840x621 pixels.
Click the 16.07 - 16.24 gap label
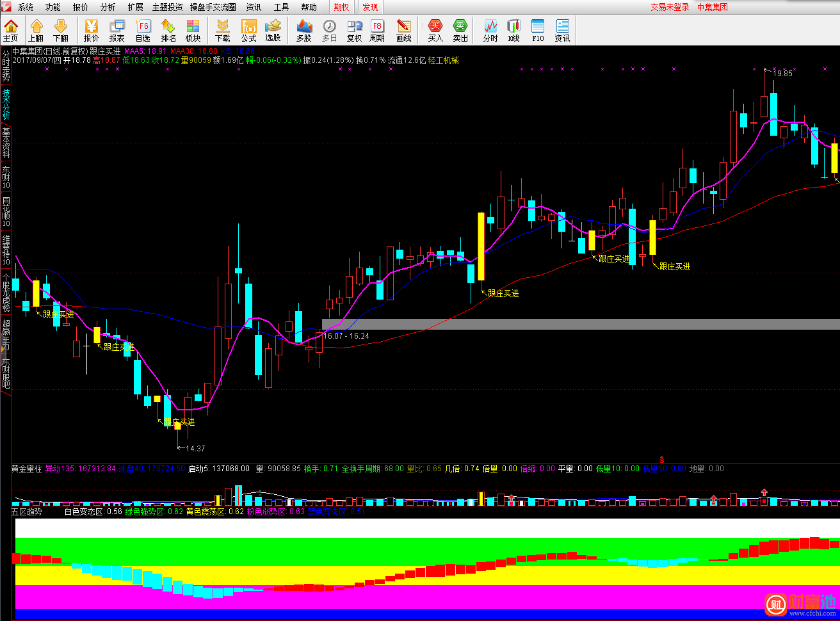click(x=346, y=336)
